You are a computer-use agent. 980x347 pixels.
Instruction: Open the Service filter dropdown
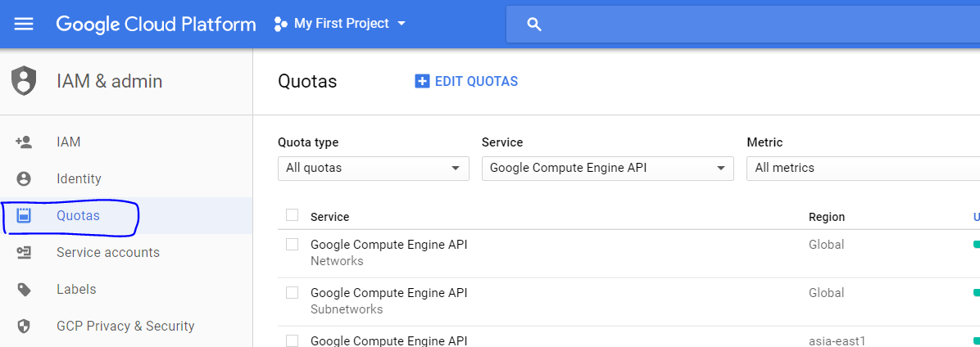pos(606,168)
